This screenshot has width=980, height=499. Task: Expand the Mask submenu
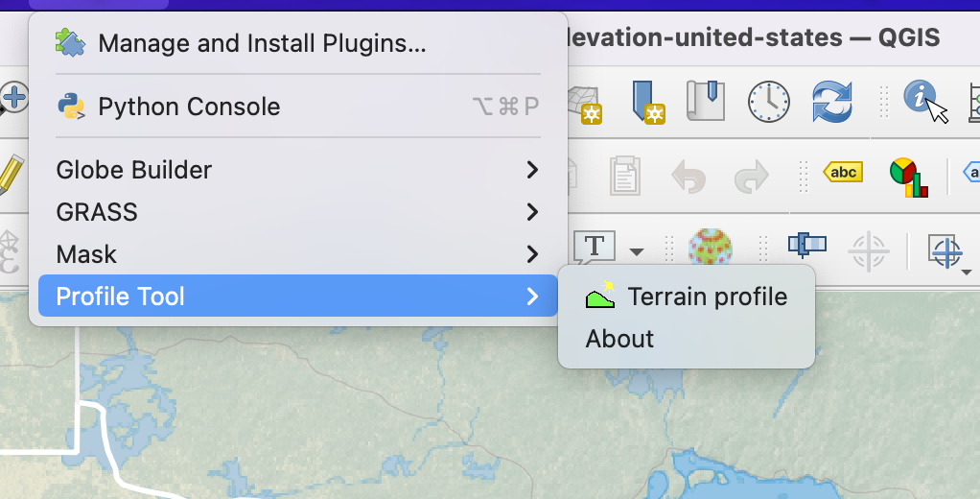pos(298,254)
